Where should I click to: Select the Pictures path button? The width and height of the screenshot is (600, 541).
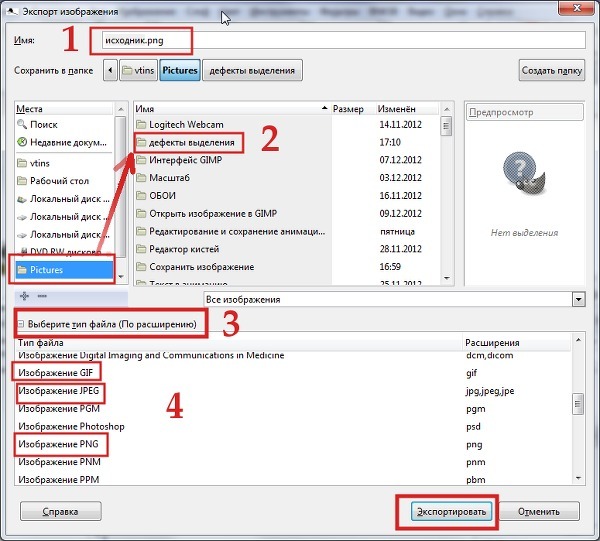(x=179, y=70)
